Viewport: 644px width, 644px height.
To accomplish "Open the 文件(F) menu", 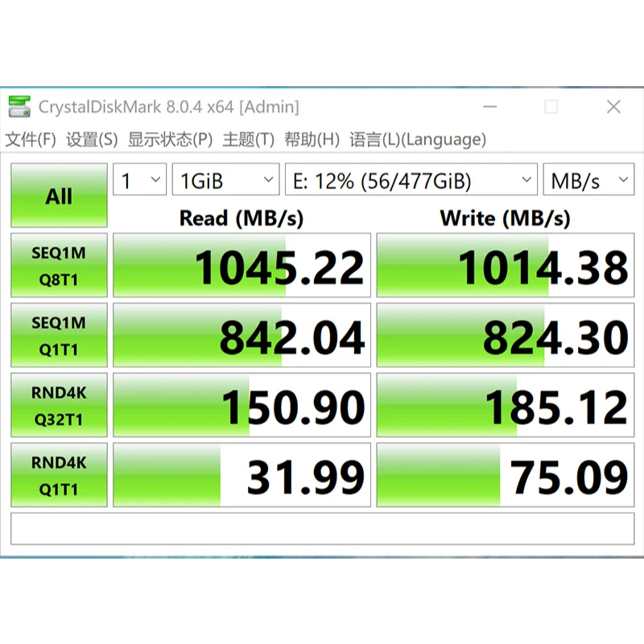I will (x=31, y=139).
